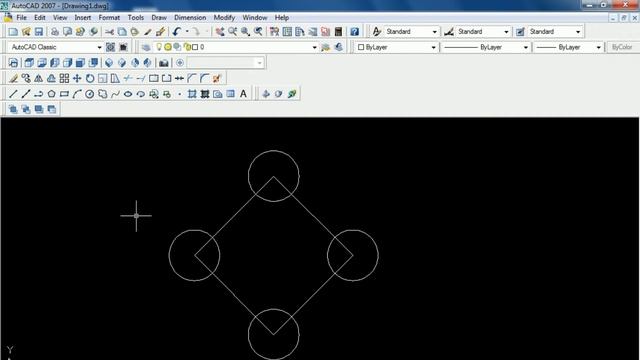Select the Polyline tool
Screen dimensions: 640x360
38,94
